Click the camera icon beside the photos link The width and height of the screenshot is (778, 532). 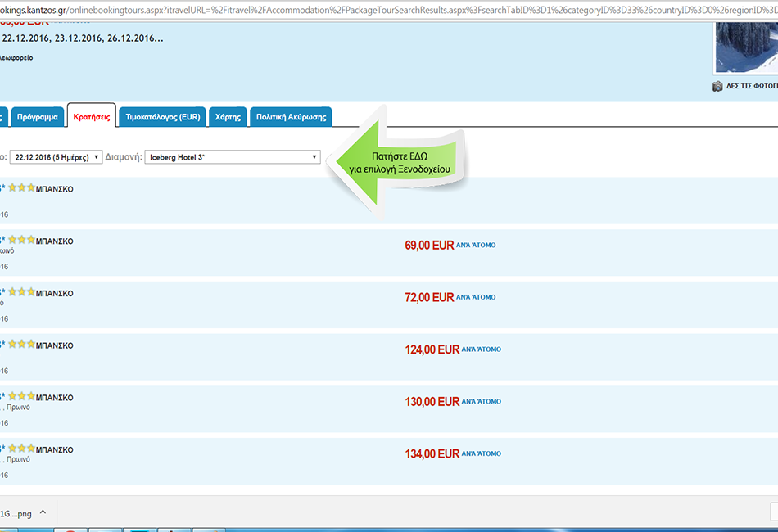pos(717,86)
